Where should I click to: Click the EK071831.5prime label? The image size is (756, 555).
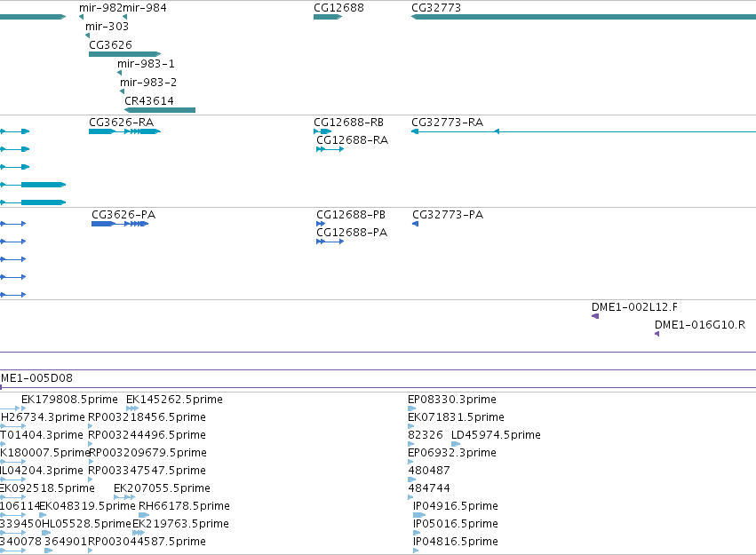[456, 417]
